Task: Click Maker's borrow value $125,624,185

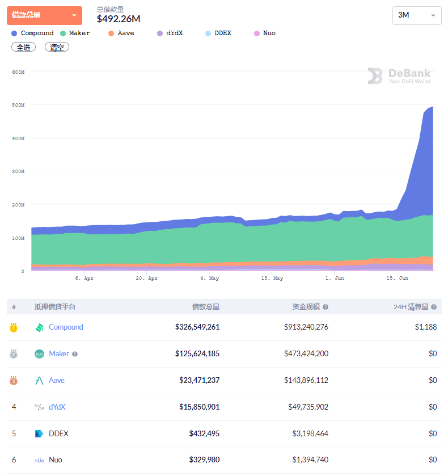Action: point(197,353)
